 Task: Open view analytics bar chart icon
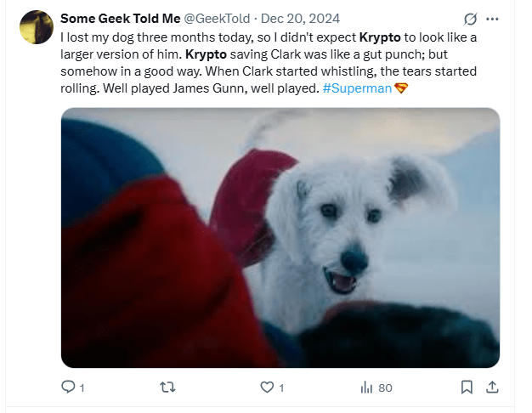367,388
